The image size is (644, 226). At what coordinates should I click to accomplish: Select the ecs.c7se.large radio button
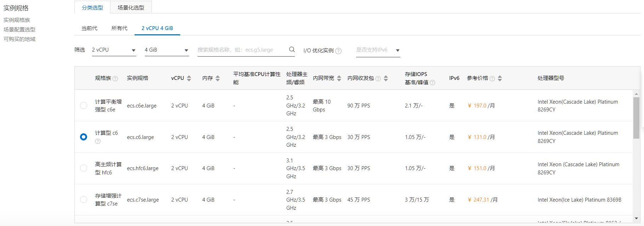pyautogui.click(x=84, y=199)
